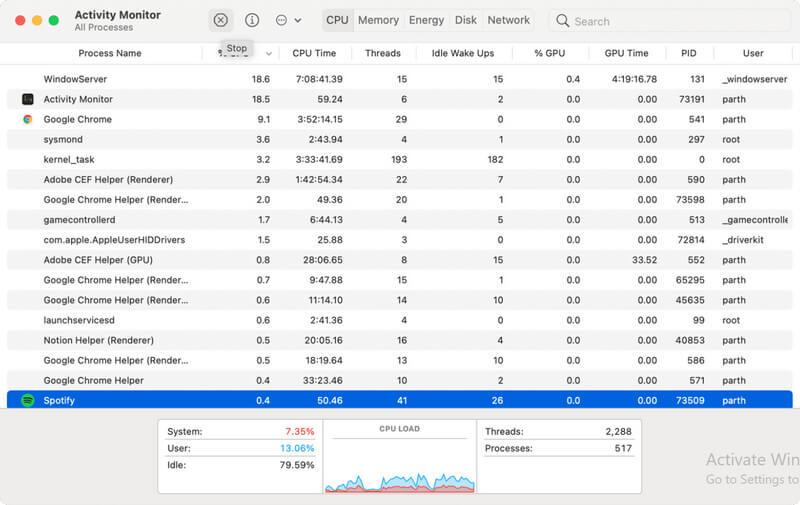The image size is (800, 505).
Task: Open the process Info inspector icon
Action: (x=252, y=20)
